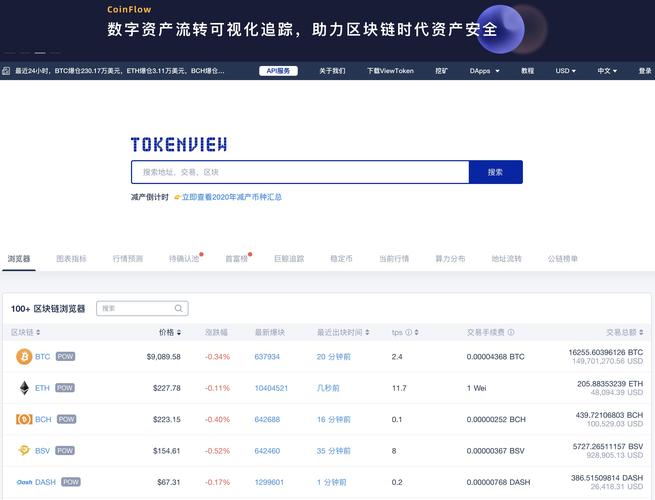The image size is (655, 500).
Task: Click the POW badge in BSV row
Action: pyautogui.click(x=65, y=450)
